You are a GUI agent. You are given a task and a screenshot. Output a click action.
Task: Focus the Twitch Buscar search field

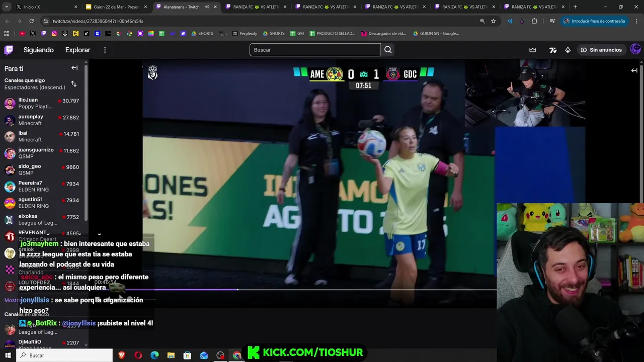315,50
